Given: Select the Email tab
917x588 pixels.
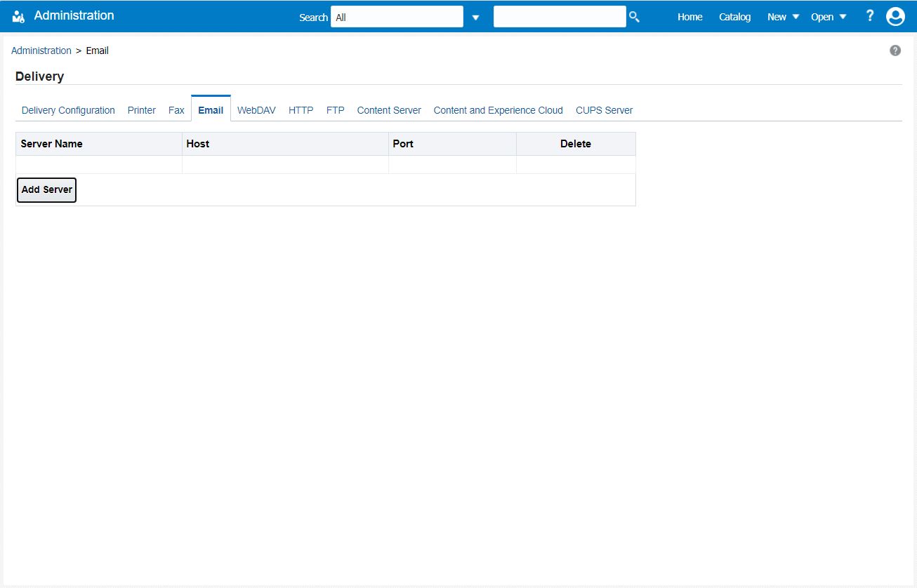Looking at the screenshot, I should click(x=211, y=110).
